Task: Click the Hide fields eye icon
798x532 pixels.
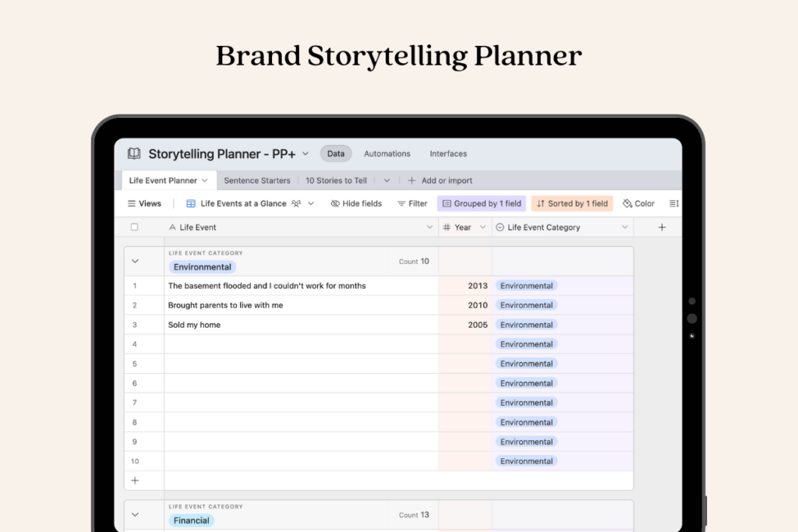Action: (335, 203)
